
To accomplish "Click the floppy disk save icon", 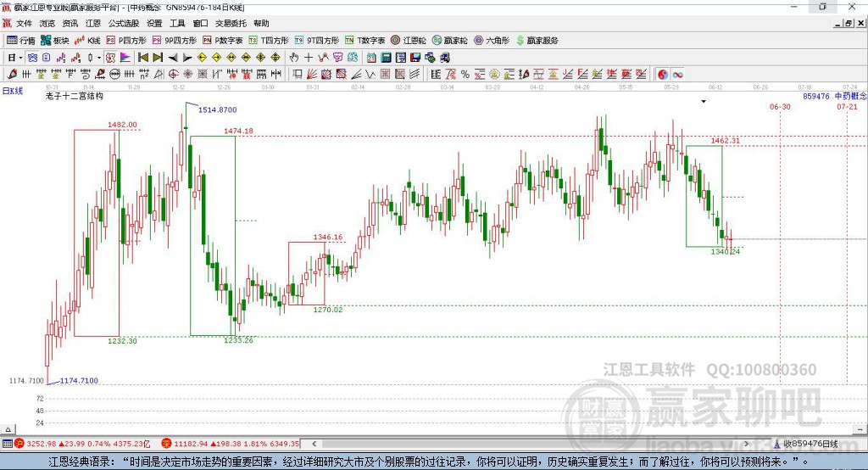I will pyautogui.click(x=415, y=58).
